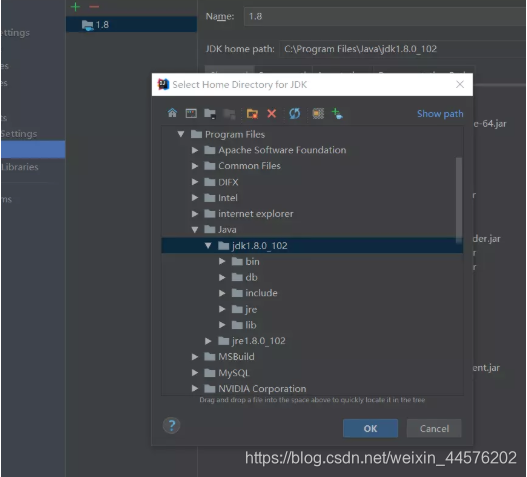Expand the DIFX folder
Viewport: 527px width, 477px height.
(x=195, y=182)
